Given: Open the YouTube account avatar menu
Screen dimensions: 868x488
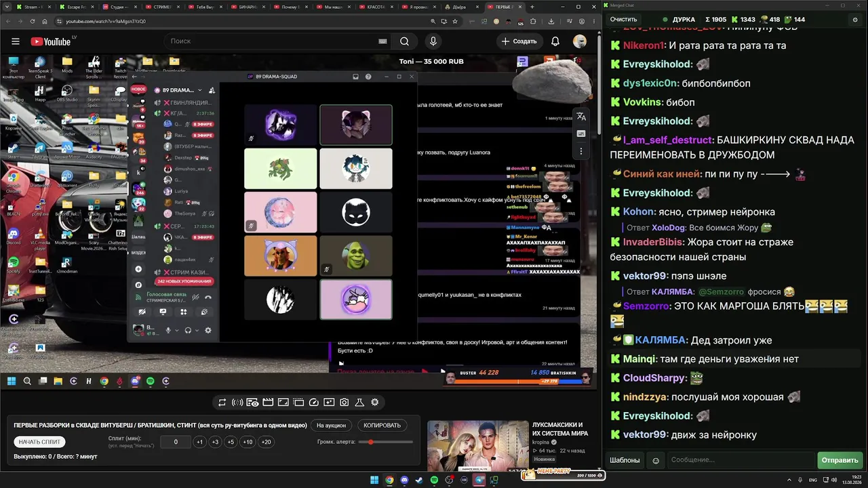Looking at the screenshot, I should (580, 41).
